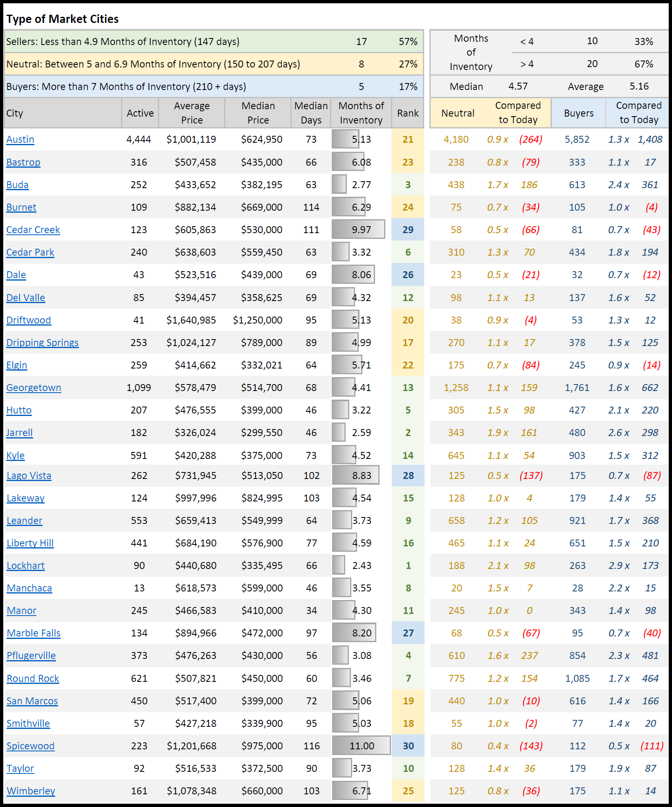This screenshot has width=672, height=807.
Task: Open the Liberty Hill link
Action: pyautogui.click(x=30, y=543)
